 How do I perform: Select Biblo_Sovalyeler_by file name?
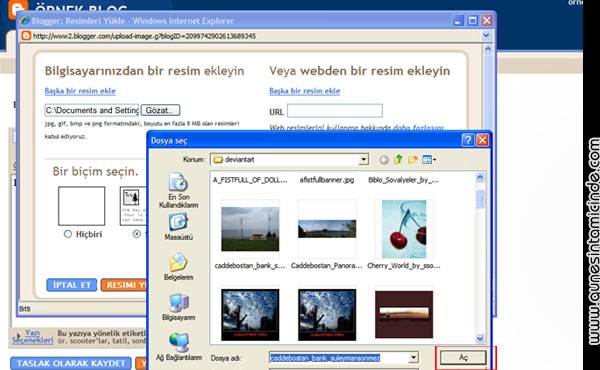403,180
